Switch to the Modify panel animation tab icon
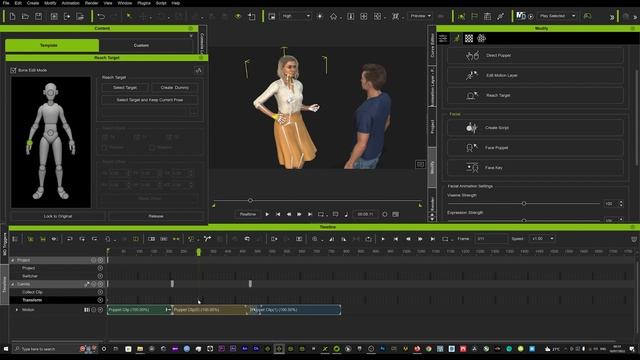Image resolution: width=640 pixels, height=360 pixels. click(456, 38)
